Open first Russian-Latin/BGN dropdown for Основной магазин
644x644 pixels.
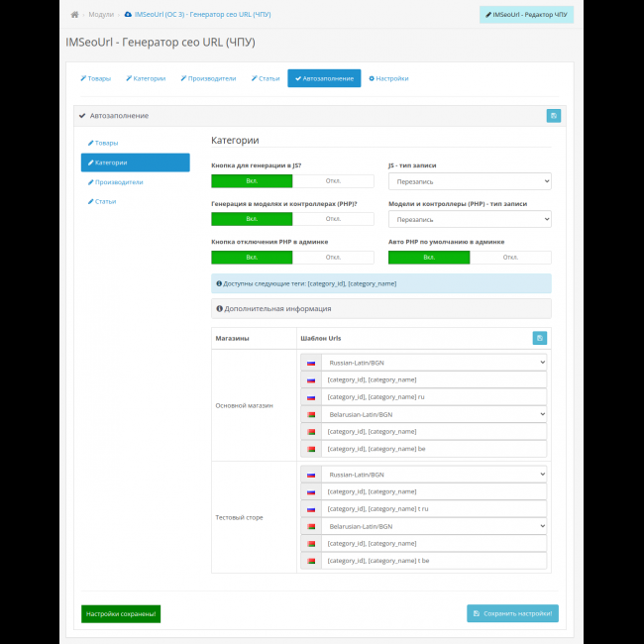[x=433, y=363]
